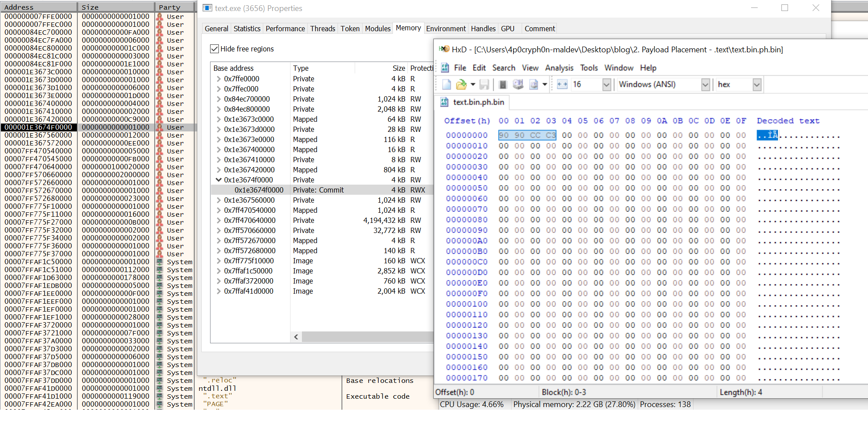The image size is (868, 422).
Task: Switch to the Environment tab
Action: point(446,29)
